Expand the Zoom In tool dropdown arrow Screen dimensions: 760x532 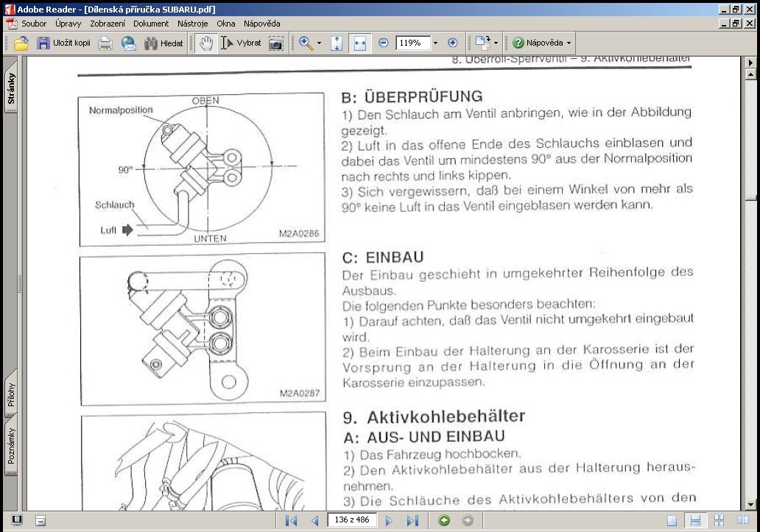tap(319, 43)
